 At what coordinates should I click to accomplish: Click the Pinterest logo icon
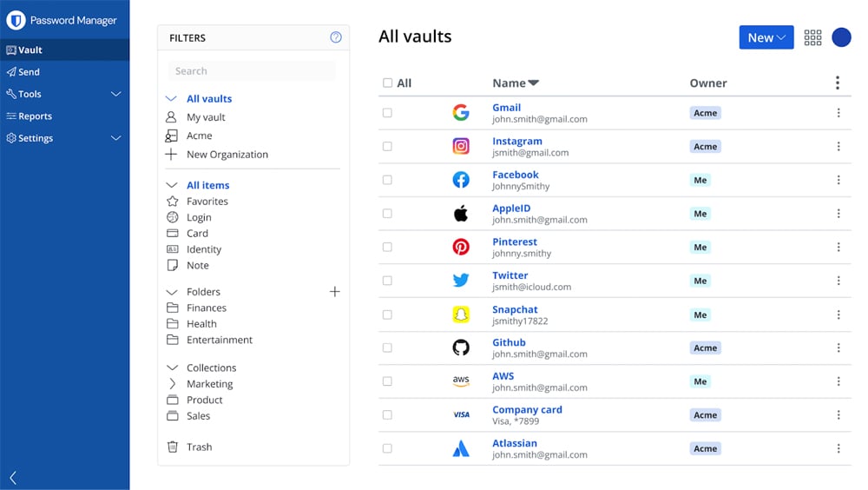point(461,248)
